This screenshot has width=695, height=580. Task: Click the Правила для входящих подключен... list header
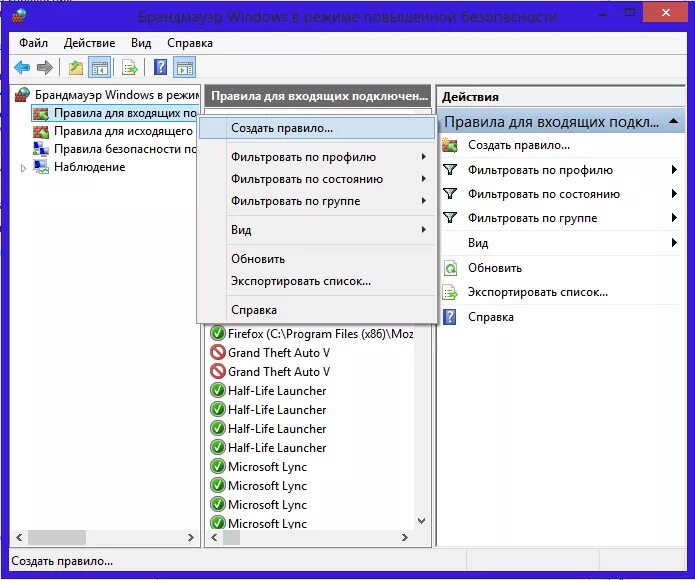pyautogui.click(x=318, y=96)
